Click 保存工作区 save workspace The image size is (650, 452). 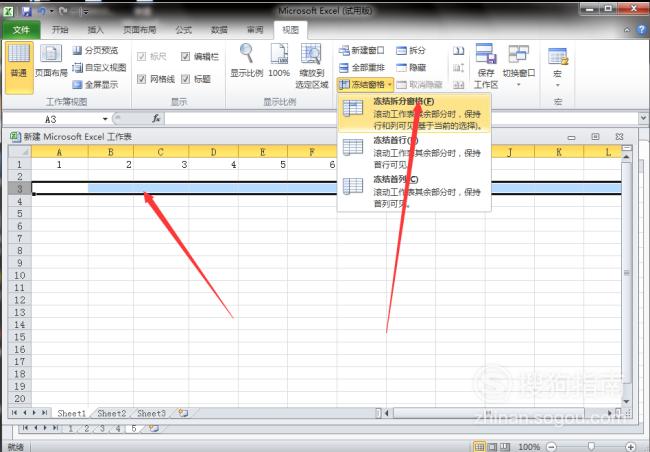click(486, 66)
